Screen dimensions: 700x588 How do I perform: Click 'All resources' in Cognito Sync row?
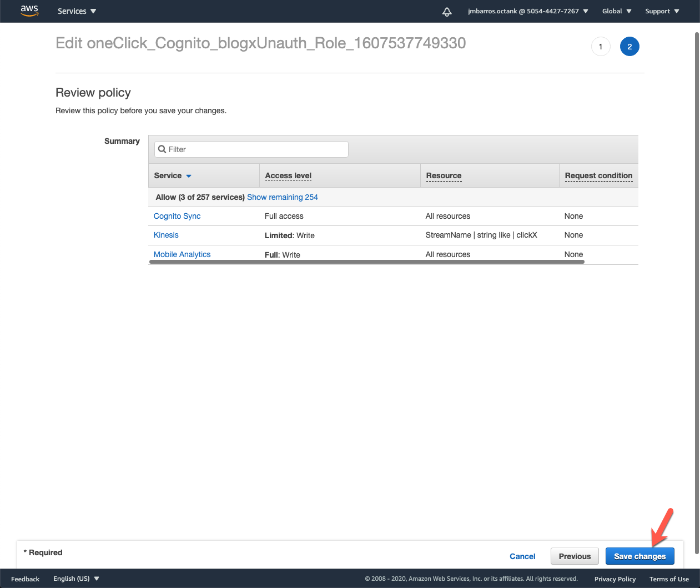tap(448, 216)
